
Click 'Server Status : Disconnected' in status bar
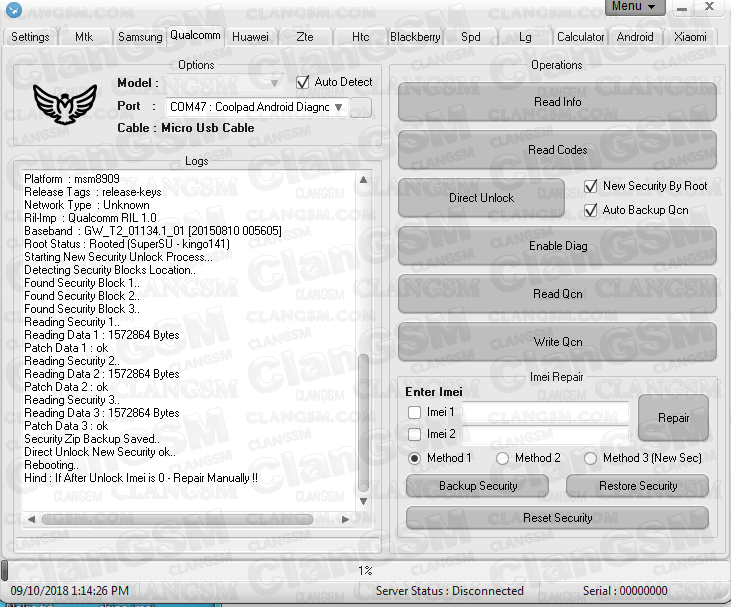tap(449, 591)
